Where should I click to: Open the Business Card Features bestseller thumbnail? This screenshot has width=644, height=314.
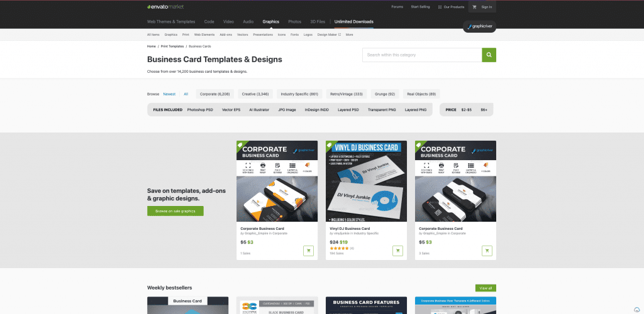tap(367, 305)
